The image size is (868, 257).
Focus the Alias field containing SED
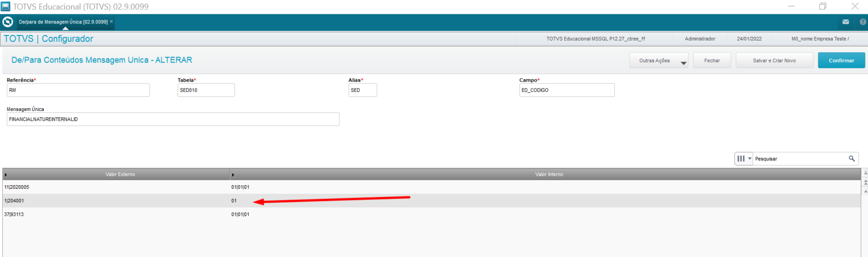363,90
